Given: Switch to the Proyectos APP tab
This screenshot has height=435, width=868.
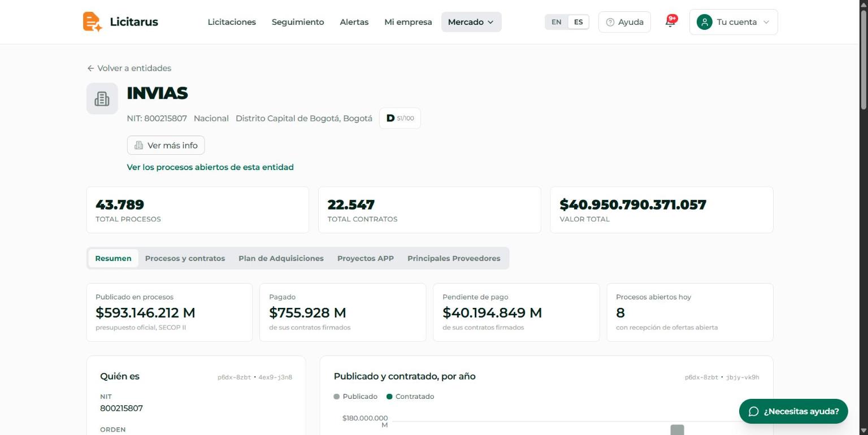Looking at the screenshot, I should 366,258.
